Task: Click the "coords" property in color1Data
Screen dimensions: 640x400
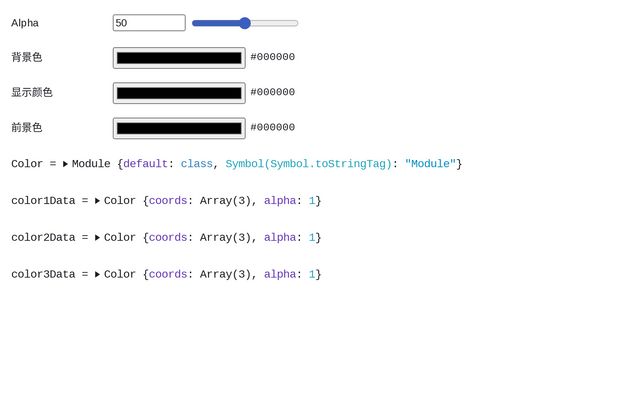Action: tap(168, 201)
